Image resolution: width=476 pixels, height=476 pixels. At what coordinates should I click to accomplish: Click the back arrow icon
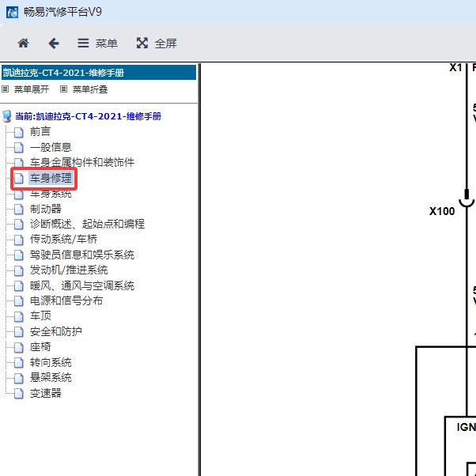(54, 43)
